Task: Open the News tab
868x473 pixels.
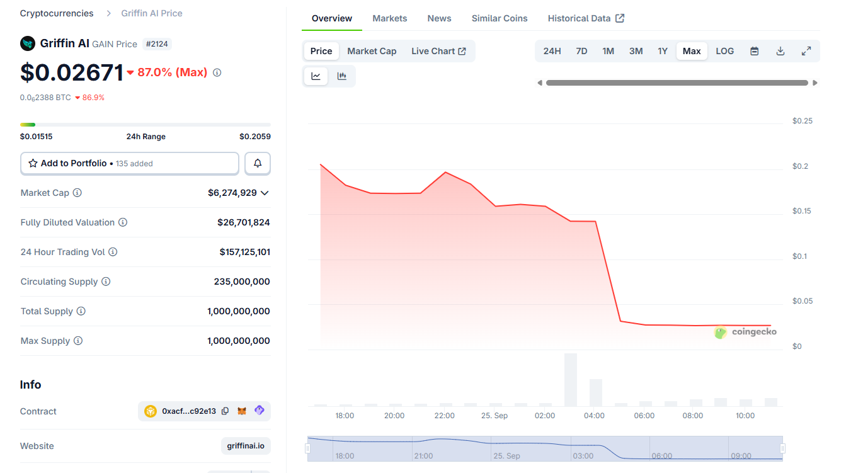Action: (439, 18)
